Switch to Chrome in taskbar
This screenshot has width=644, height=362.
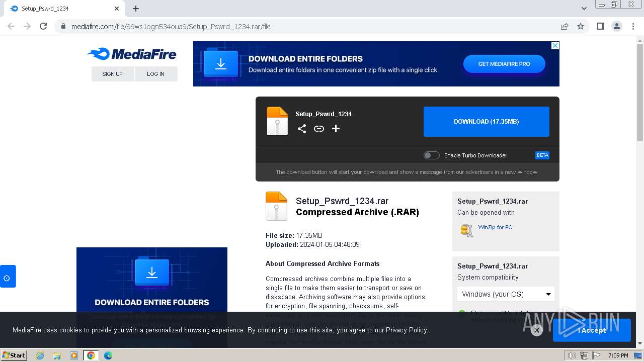pyautogui.click(x=91, y=355)
